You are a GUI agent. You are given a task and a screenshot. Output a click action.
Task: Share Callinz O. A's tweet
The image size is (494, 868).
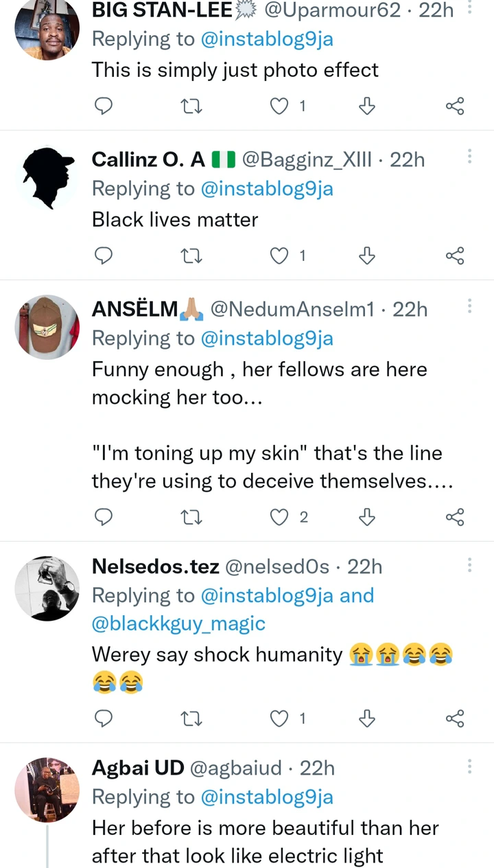455,256
